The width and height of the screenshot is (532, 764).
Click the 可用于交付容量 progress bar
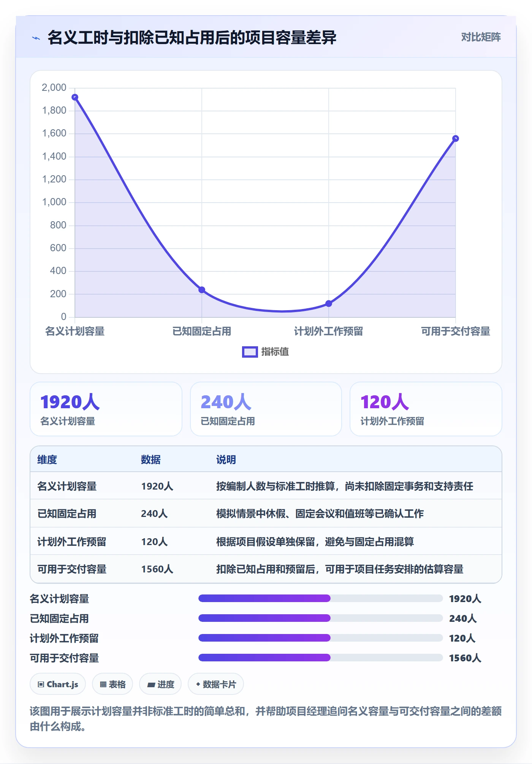point(321,658)
